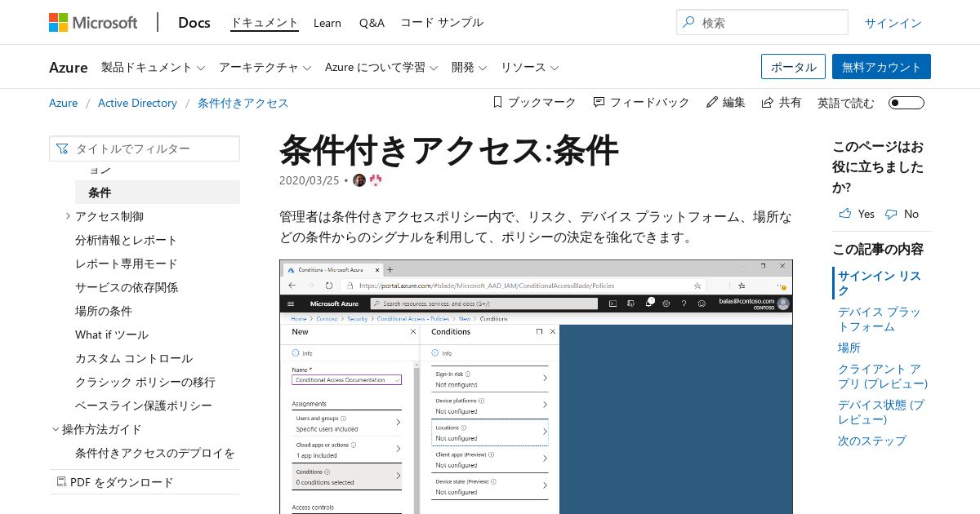
Task: Select 条件付きアクセスのデプロイを in sidebar
Action: 155,453
